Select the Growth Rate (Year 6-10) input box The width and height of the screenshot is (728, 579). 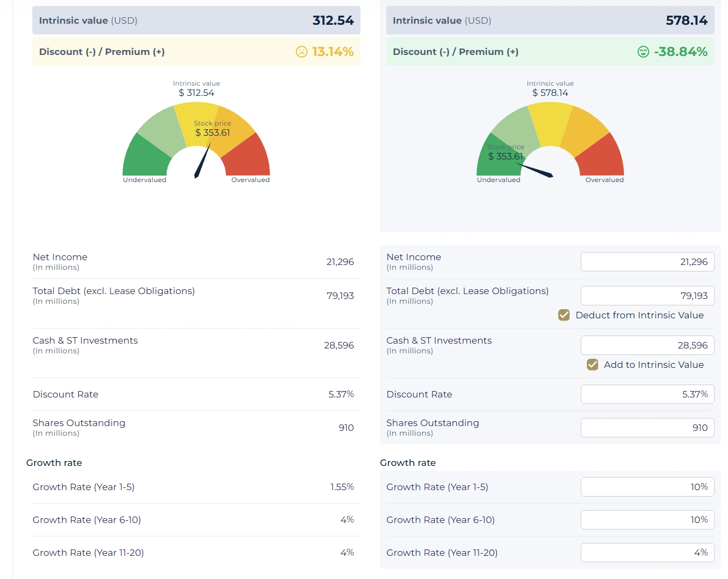[647, 520]
